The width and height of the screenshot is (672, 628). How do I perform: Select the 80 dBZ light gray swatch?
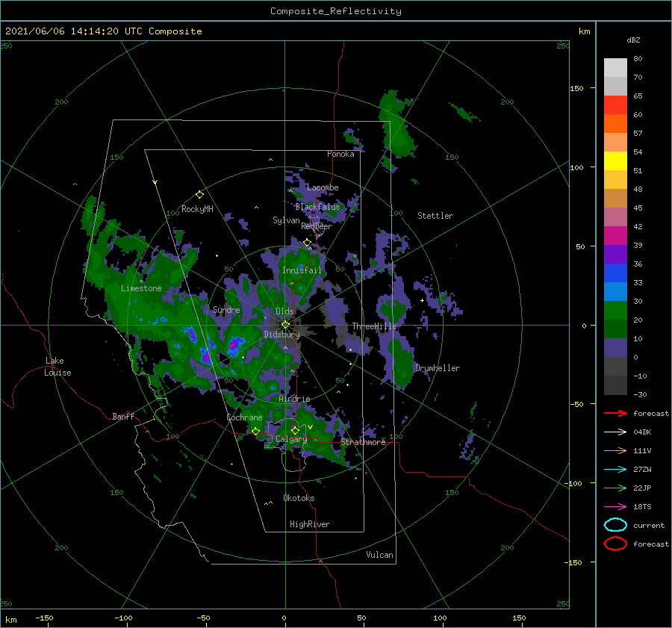pos(615,67)
